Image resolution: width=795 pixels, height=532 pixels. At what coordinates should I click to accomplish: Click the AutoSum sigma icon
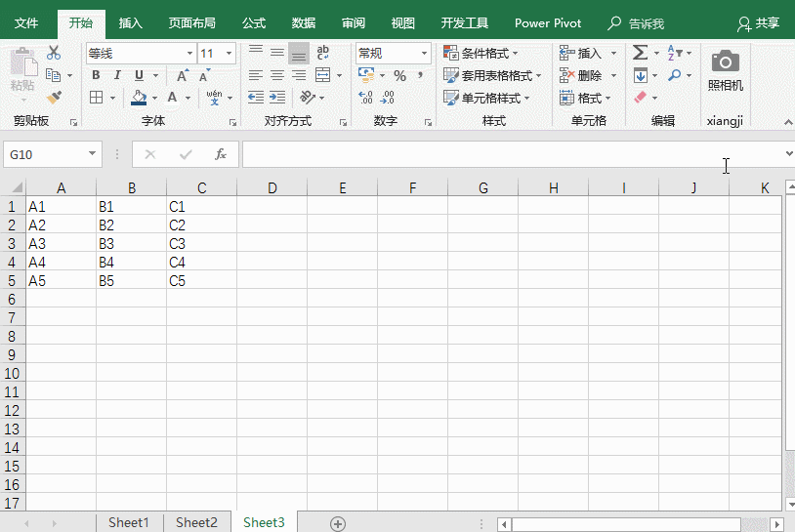[x=641, y=53]
